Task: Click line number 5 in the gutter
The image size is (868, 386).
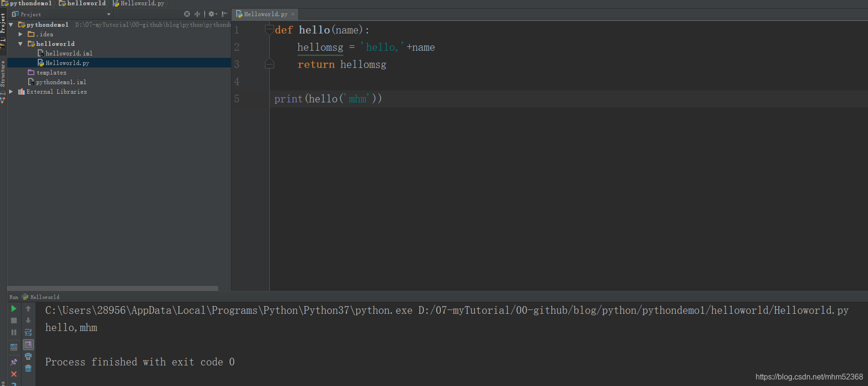Action: [237, 99]
